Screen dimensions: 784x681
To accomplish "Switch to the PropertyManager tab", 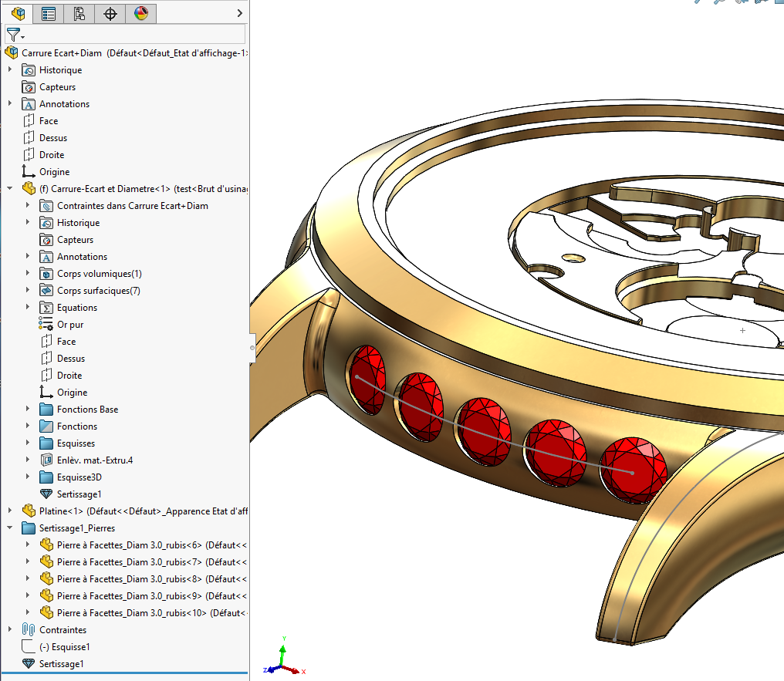I will point(49,13).
